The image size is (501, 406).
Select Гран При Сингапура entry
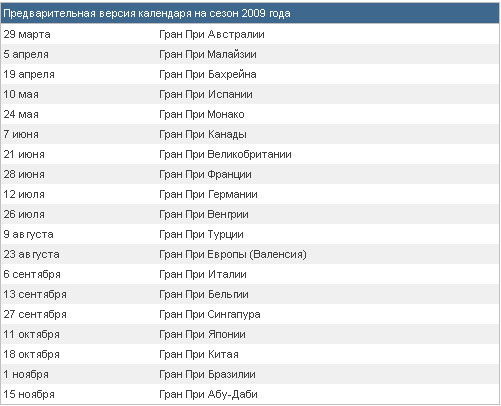210,314
